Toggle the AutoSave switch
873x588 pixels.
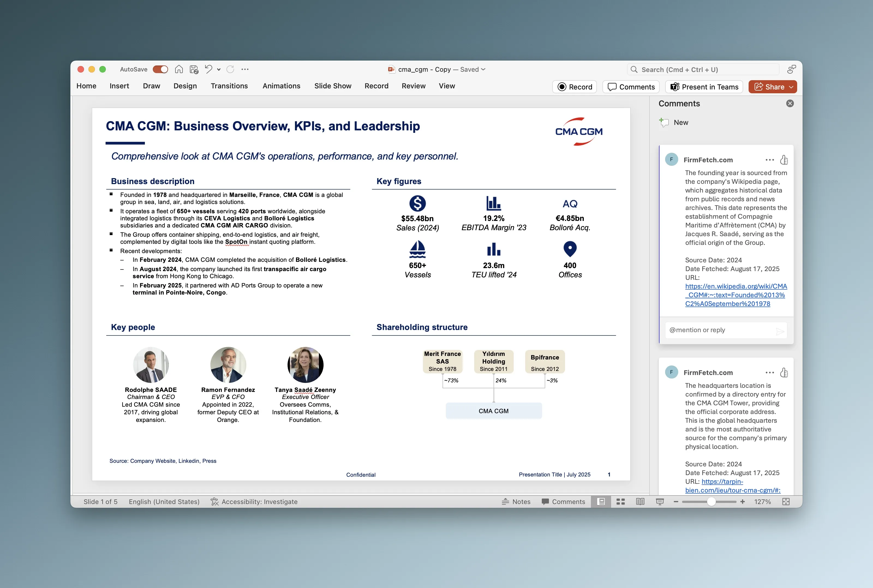[x=160, y=69]
